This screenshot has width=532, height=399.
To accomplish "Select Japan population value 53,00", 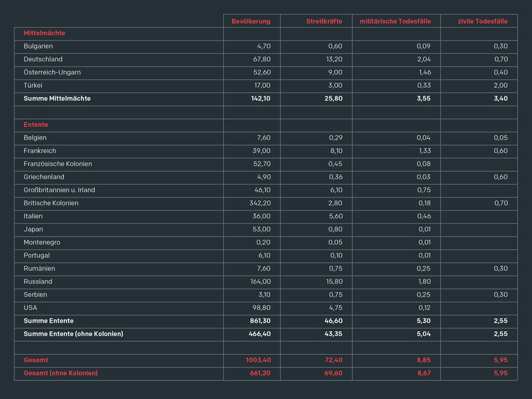I will (x=261, y=229).
